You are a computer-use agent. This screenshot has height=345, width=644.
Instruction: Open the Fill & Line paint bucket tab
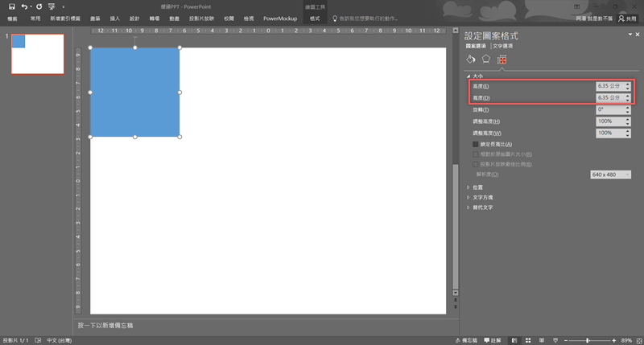tap(472, 60)
